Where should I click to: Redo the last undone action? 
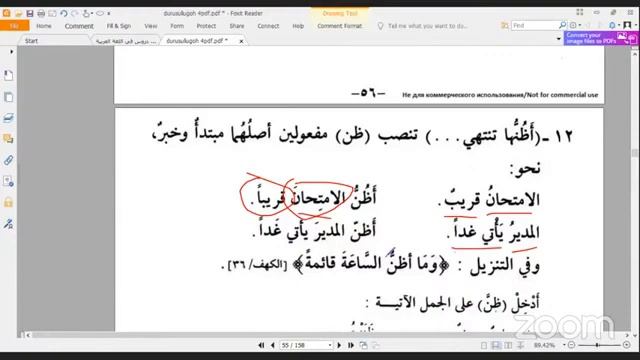(75, 13)
